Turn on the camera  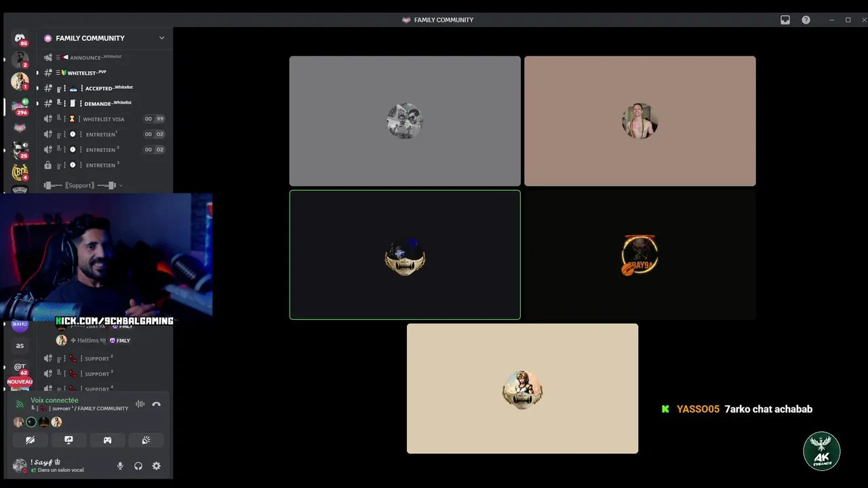30,440
